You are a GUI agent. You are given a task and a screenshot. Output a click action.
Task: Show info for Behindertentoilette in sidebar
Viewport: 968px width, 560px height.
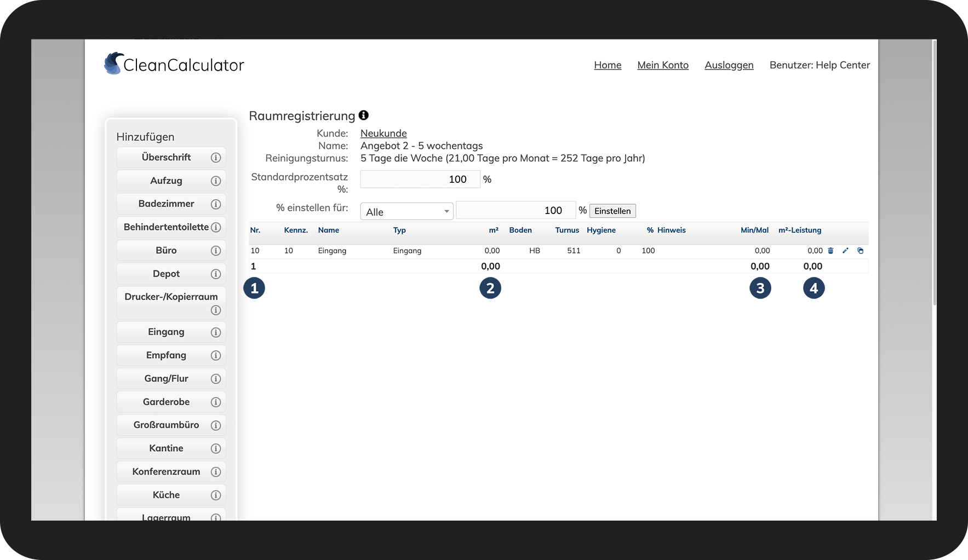click(x=216, y=227)
